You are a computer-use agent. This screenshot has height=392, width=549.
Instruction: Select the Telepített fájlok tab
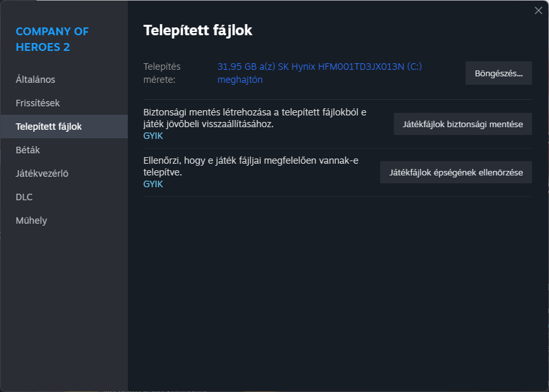(x=49, y=127)
